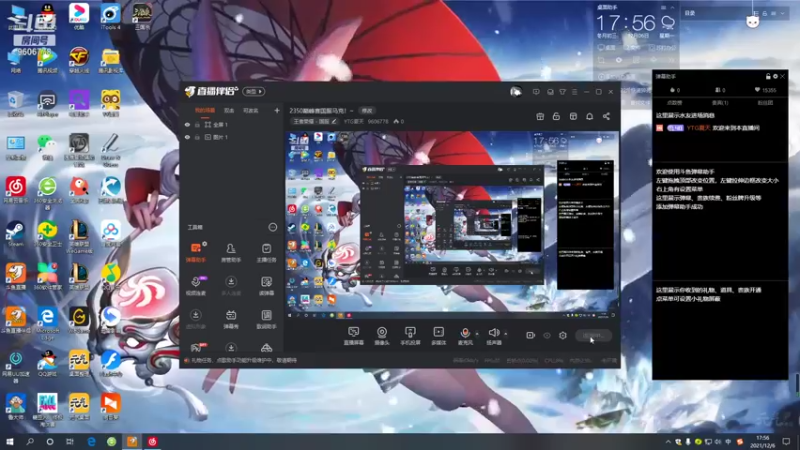Click the start streaming button
This screenshot has width=800, height=450.
click(x=593, y=335)
